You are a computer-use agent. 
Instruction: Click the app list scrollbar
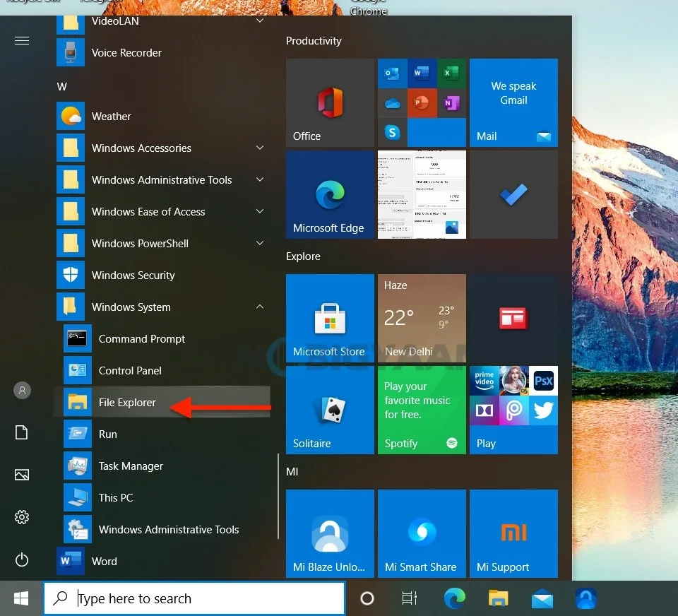(x=278, y=496)
